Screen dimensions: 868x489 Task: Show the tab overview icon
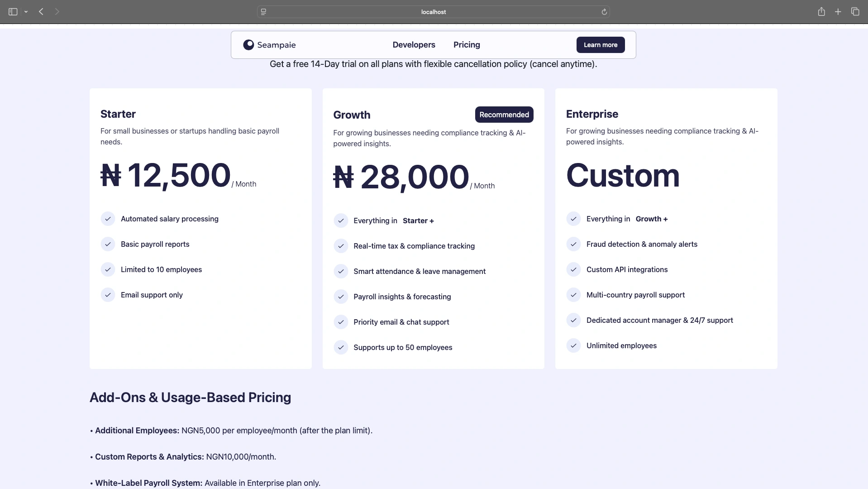pos(855,12)
